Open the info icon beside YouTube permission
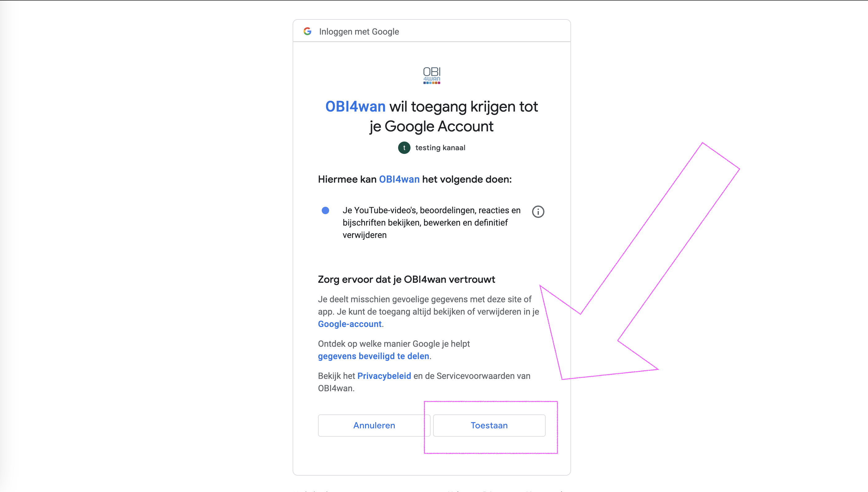 (x=538, y=211)
